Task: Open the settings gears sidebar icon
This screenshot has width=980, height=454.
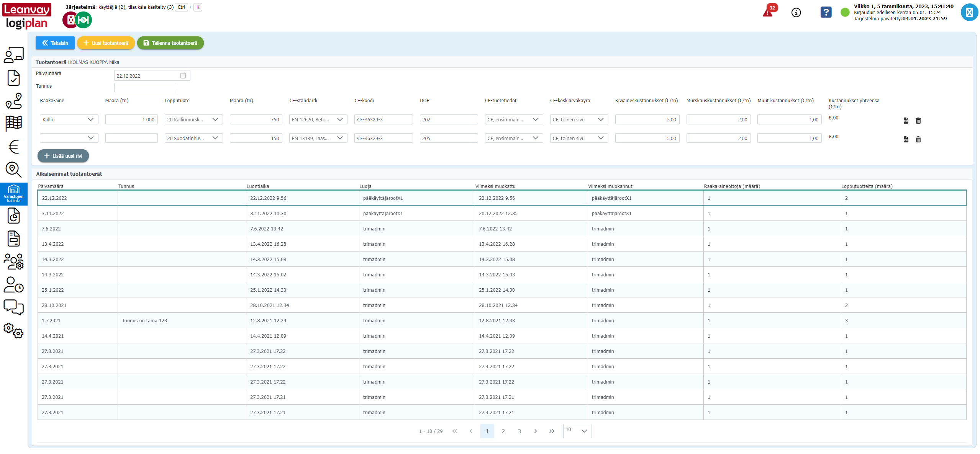Action: (13, 330)
